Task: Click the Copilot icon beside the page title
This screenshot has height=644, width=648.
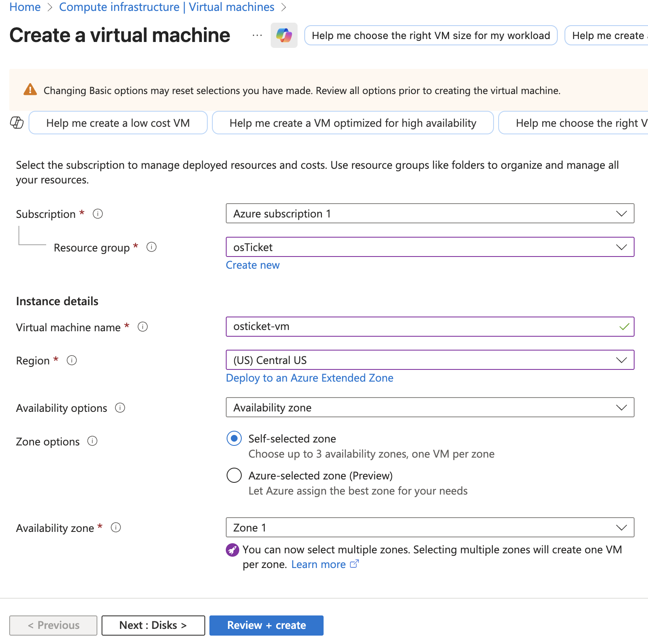Action: 284,35
